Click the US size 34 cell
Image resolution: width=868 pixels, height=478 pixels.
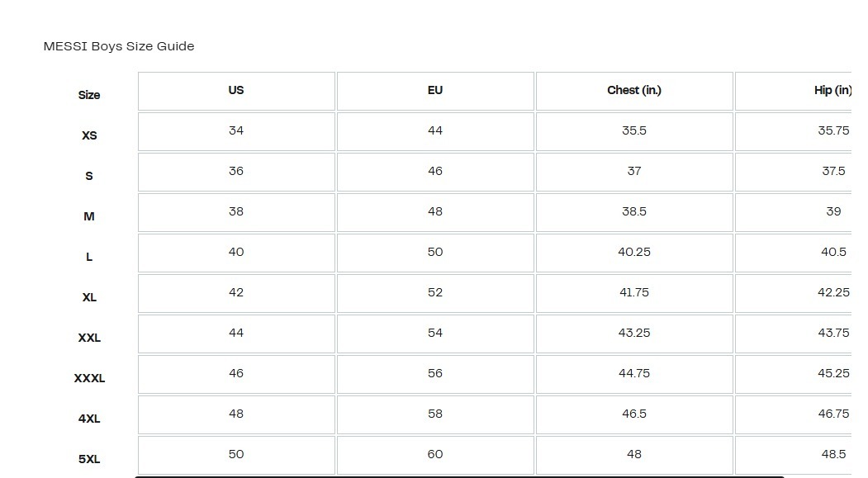pyautogui.click(x=236, y=130)
